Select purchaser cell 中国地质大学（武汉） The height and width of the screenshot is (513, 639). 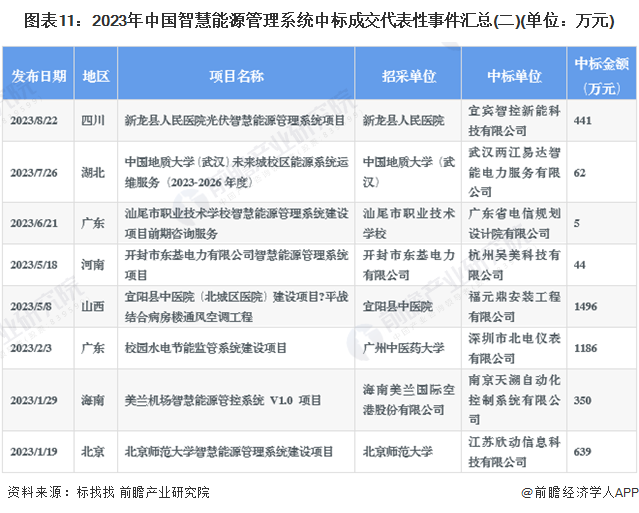point(409,172)
